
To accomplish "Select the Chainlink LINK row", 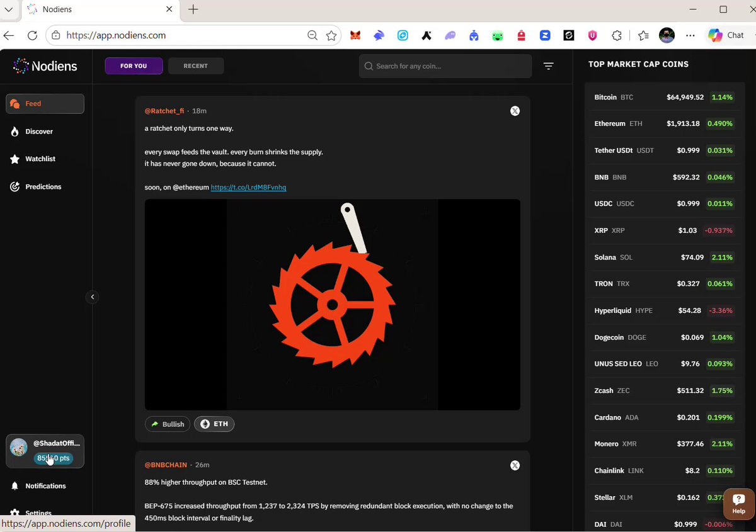I will (664, 471).
